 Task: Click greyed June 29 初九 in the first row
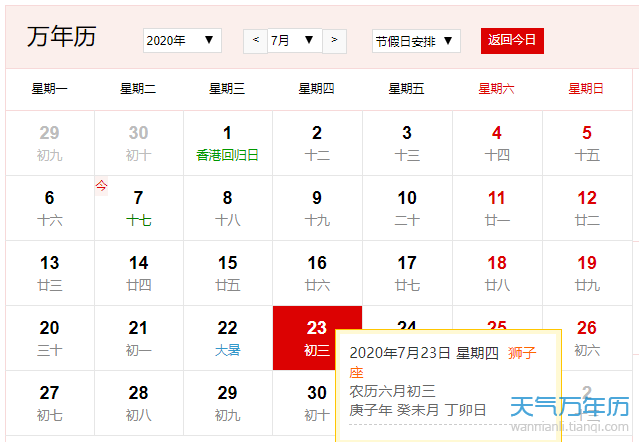click(50, 143)
